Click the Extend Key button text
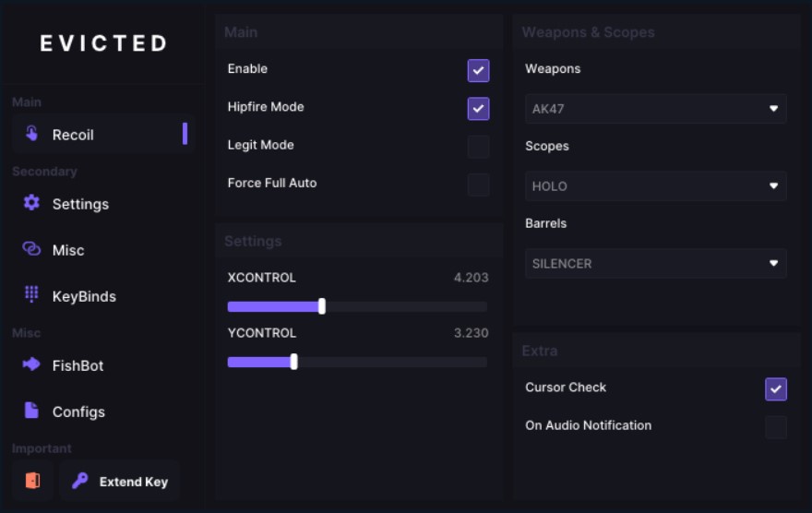The height and width of the screenshot is (513, 812). 133,482
